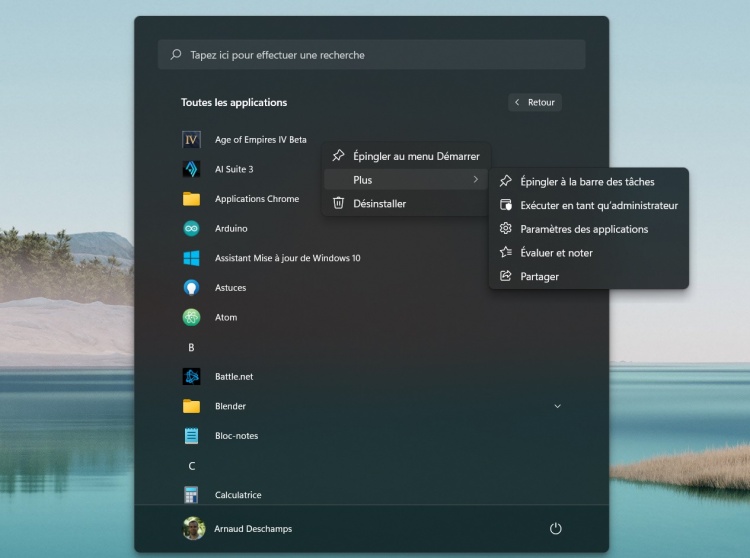Click the Applications Chrome folder icon

click(x=191, y=199)
